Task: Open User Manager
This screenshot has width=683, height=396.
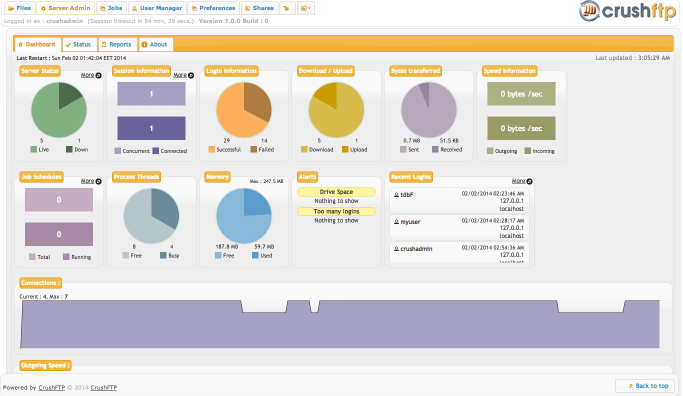Action: pyautogui.click(x=157, y=8)
